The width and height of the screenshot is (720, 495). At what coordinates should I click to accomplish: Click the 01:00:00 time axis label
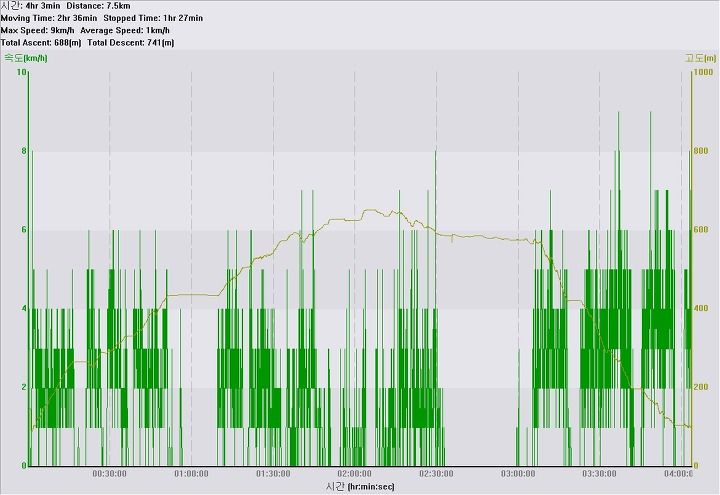tap(191, 474)
